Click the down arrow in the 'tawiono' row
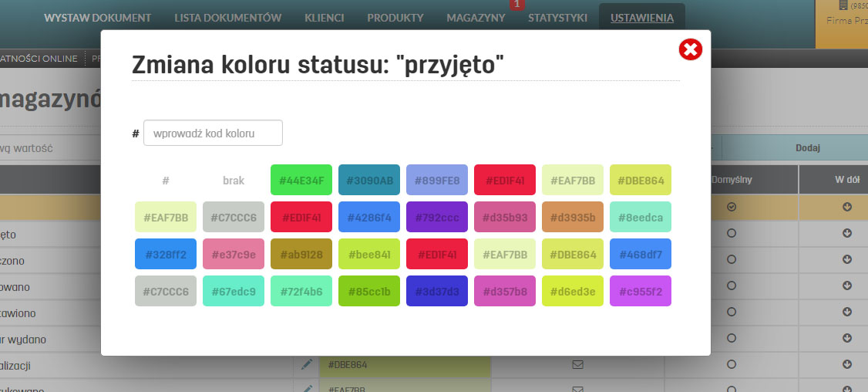Screen dimensions: 868x392 [x=847, y=313]
